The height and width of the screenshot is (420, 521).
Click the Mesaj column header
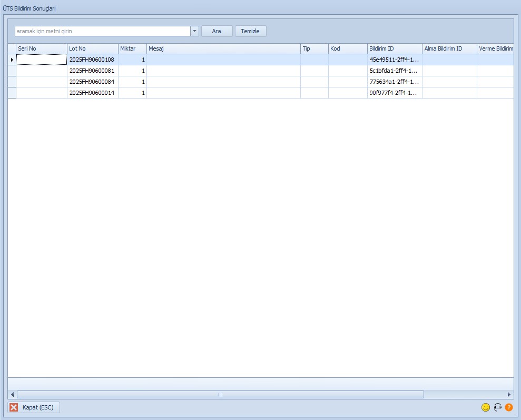pos(223,48)
